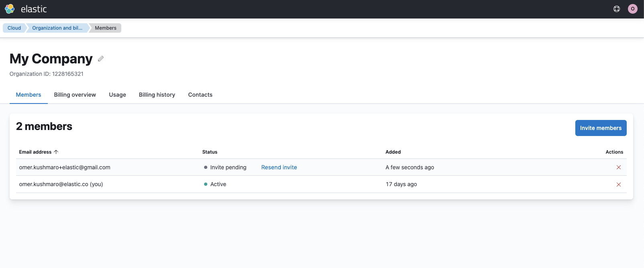The height and width of the screenshot is (268, 644).
Task: Open the user avatar menu
Action: (633, 9)
